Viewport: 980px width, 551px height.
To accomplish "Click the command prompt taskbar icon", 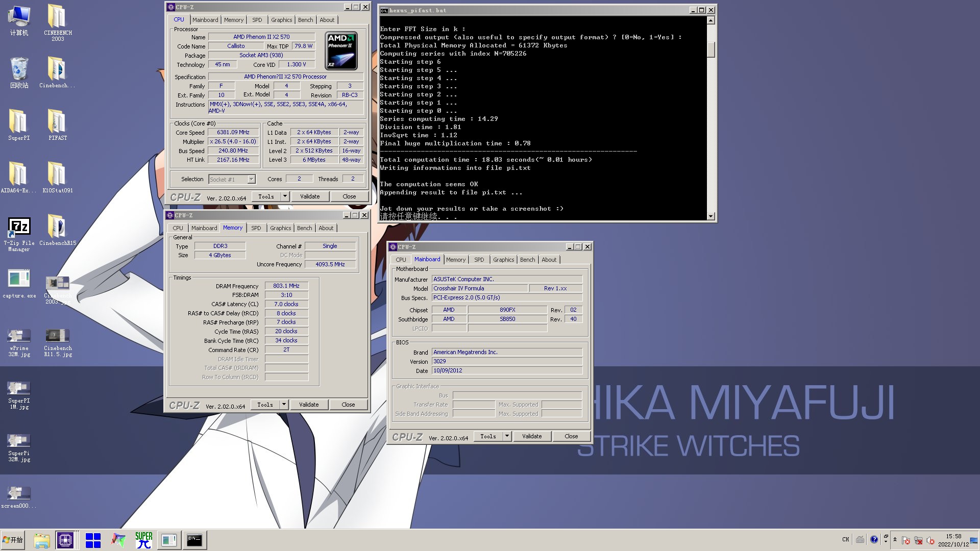I will pyautogui.click(x=194, y=540).
